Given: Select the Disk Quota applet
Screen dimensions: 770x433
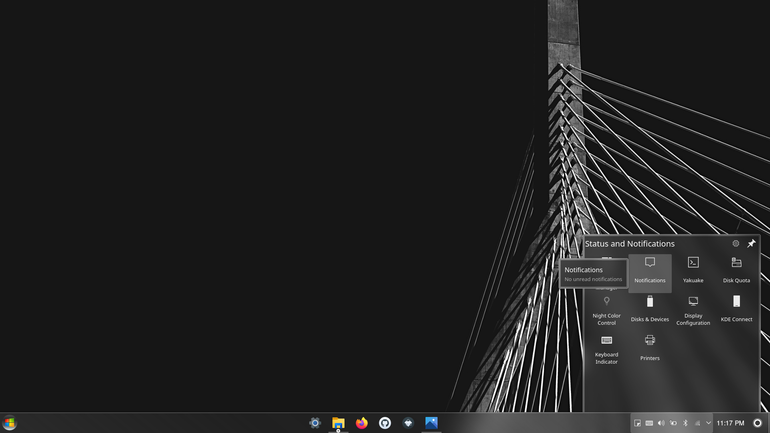Looking at the screenshot, I should coord(736,270).
